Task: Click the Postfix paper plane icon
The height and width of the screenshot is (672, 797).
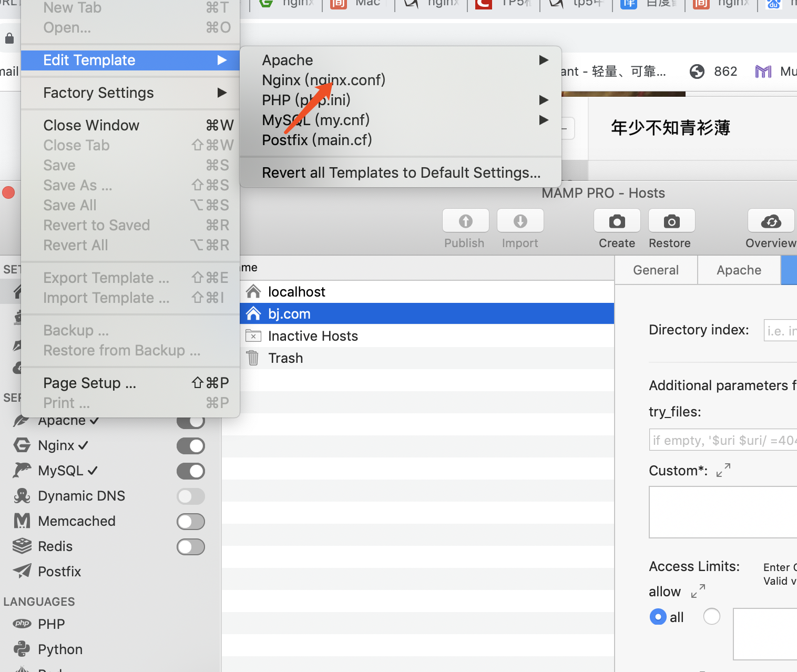Action: [22, 571]
